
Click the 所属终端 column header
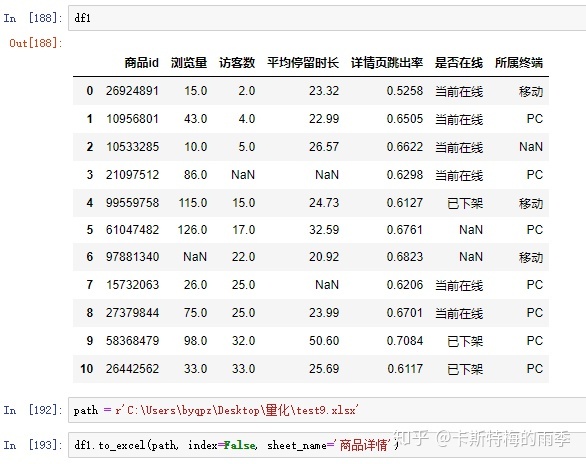tap(519, 62)
